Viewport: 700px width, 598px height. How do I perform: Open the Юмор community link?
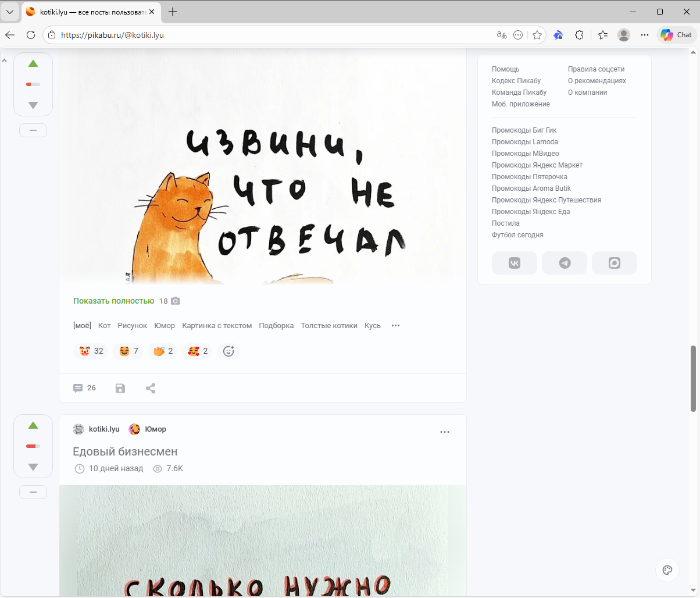[155, 429]
